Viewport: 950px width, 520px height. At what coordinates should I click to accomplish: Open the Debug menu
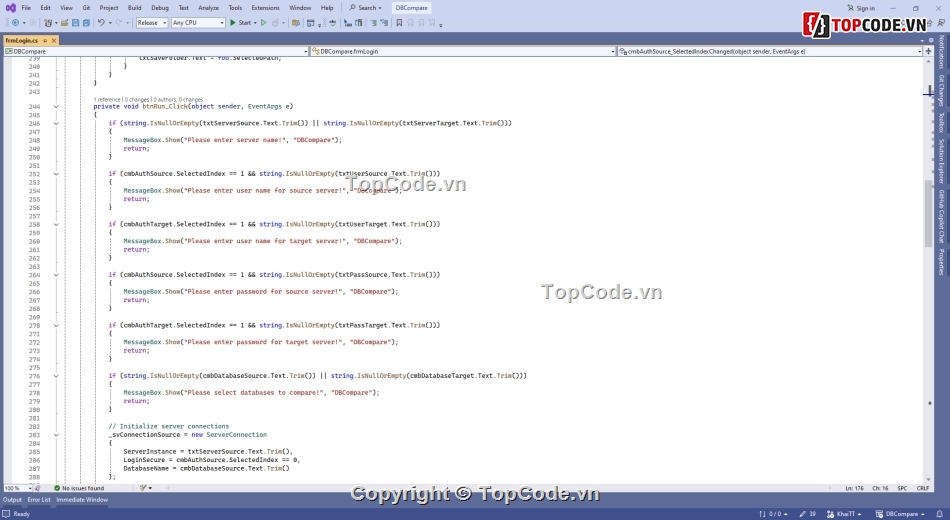[x=160, y=8]
